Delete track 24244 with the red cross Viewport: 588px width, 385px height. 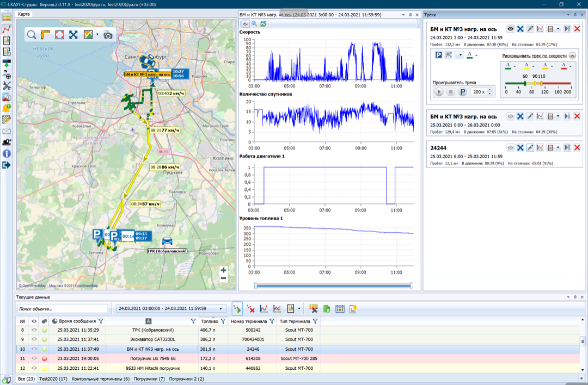click(577, 147)
